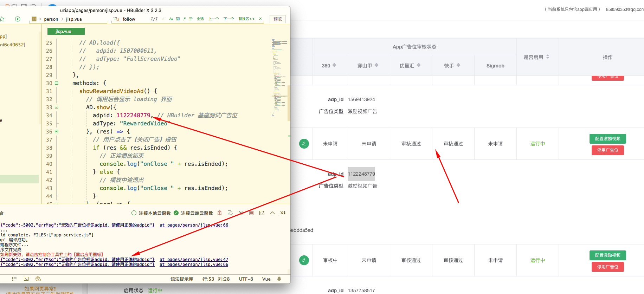This screenshot has width=644, height=294.
Task: Click the top 配置激励视频 button
Action: (607, 139)
